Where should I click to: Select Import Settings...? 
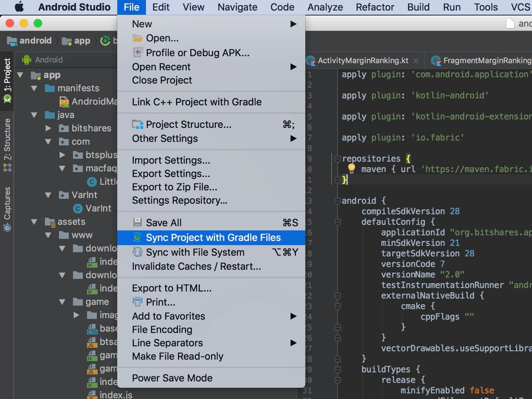coord(211,160)
